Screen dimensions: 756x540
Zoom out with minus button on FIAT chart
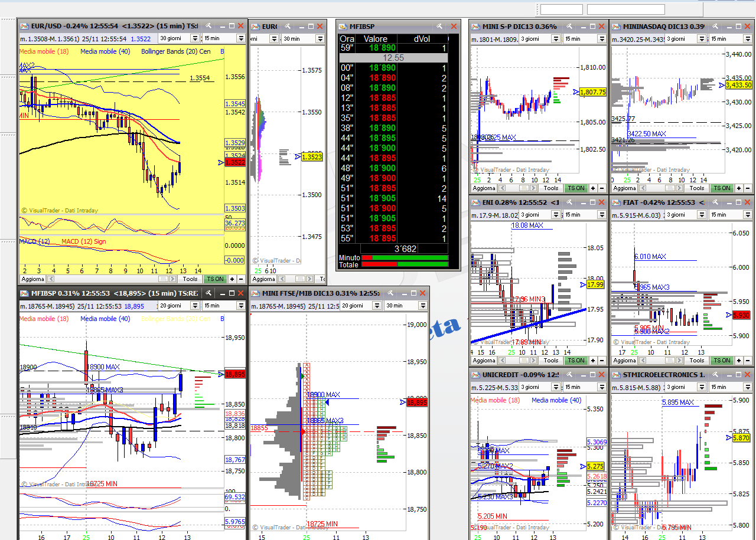[x=748, y=361]
